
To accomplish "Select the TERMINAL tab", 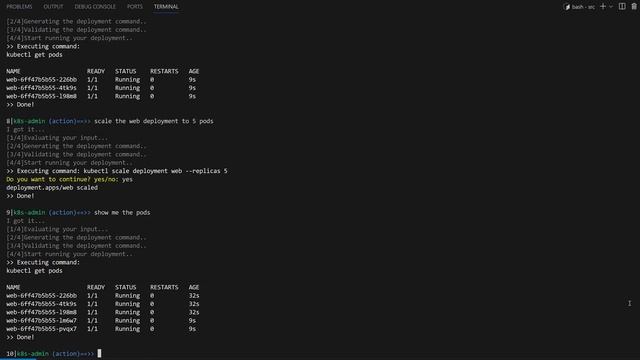I will 166,7.
